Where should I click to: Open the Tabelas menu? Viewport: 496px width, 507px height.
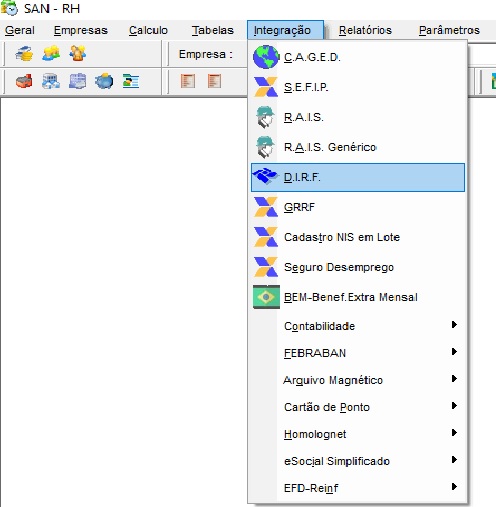point(213,30)
